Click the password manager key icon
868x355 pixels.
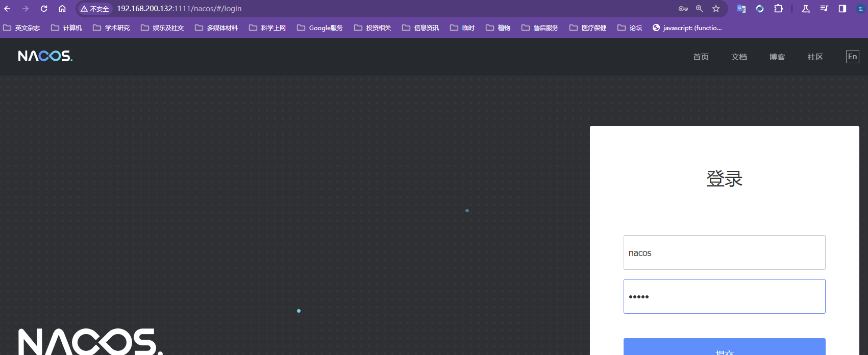point(683,9)
